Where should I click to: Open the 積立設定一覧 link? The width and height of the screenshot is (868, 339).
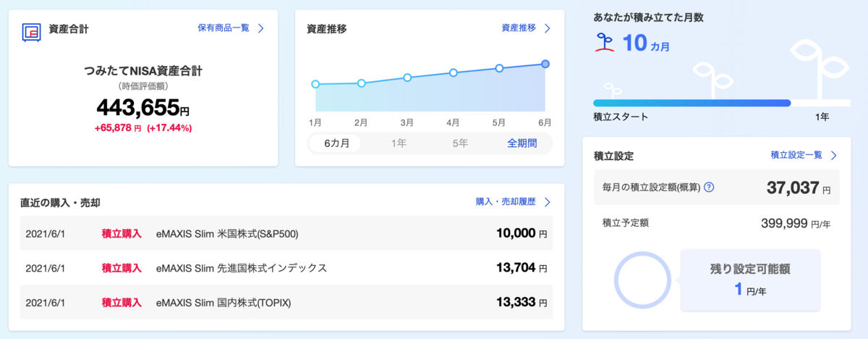coord(796,155)
